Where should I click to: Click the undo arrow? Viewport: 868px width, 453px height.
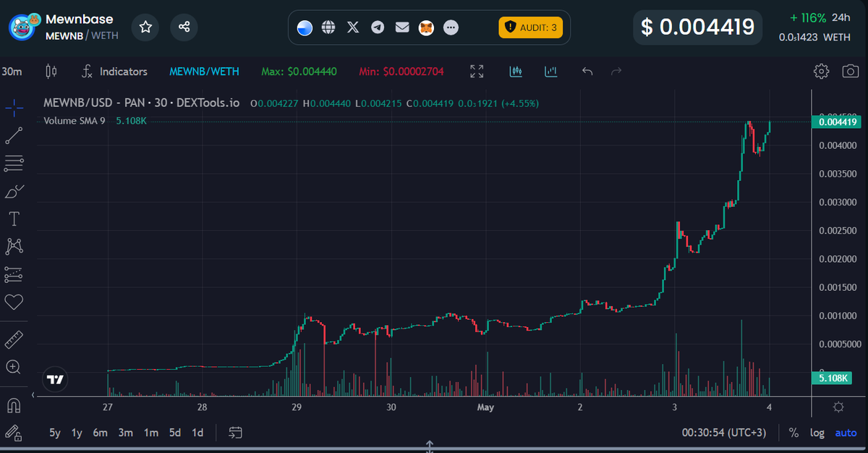pyautogui.click(x=587, y=72)
